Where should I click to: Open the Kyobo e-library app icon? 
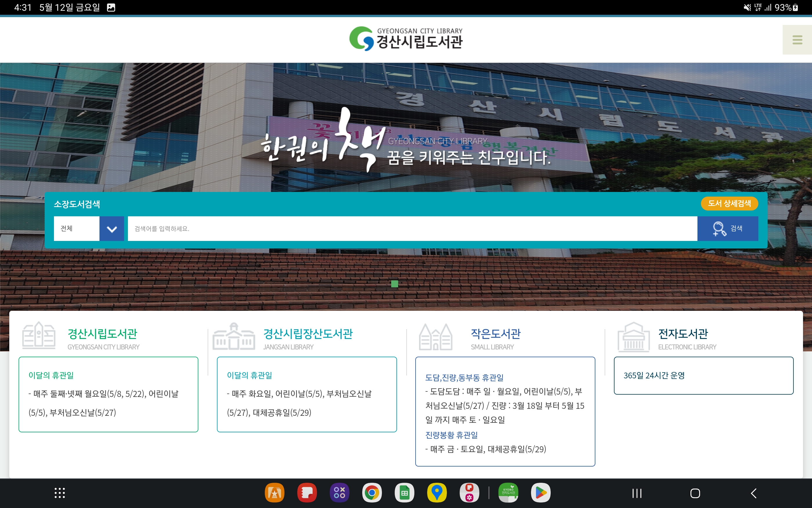coord(508,493)
